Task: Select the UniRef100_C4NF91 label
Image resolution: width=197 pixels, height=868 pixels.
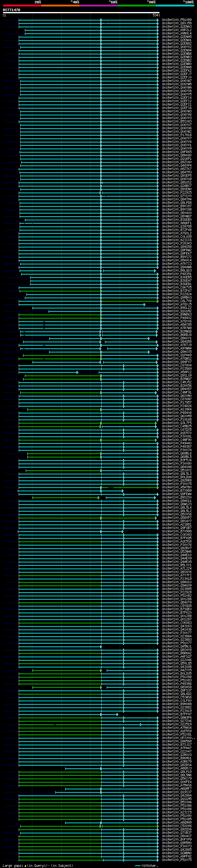Action: 177,392
